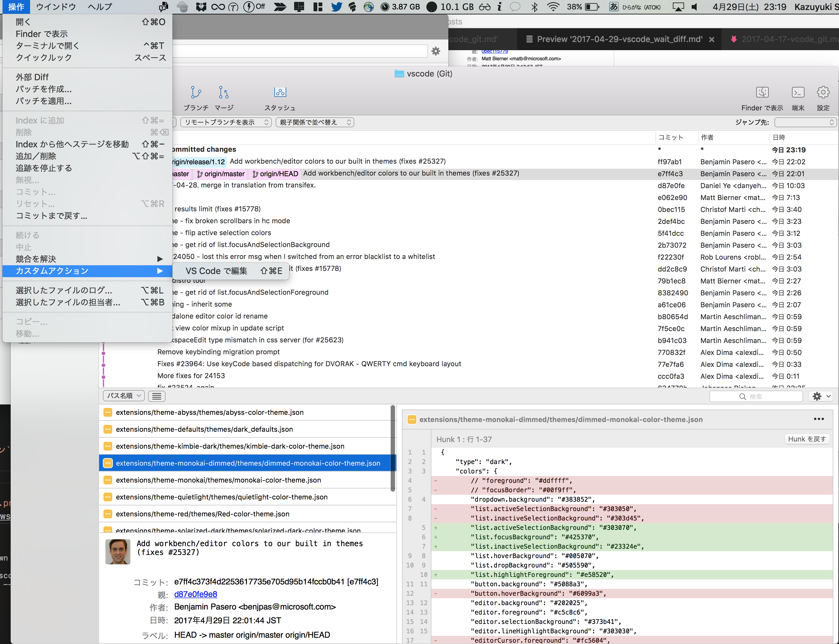This screenshot has height=644, width=839.
Task: Open the parent commit link d87e0fe9e8
Action: click(x=195, y=594)
